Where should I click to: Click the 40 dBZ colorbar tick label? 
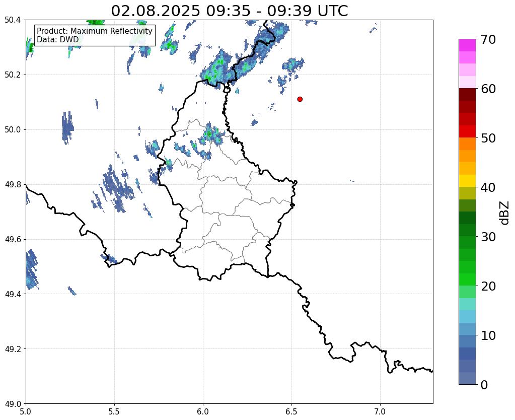click(x=488, y=187)
